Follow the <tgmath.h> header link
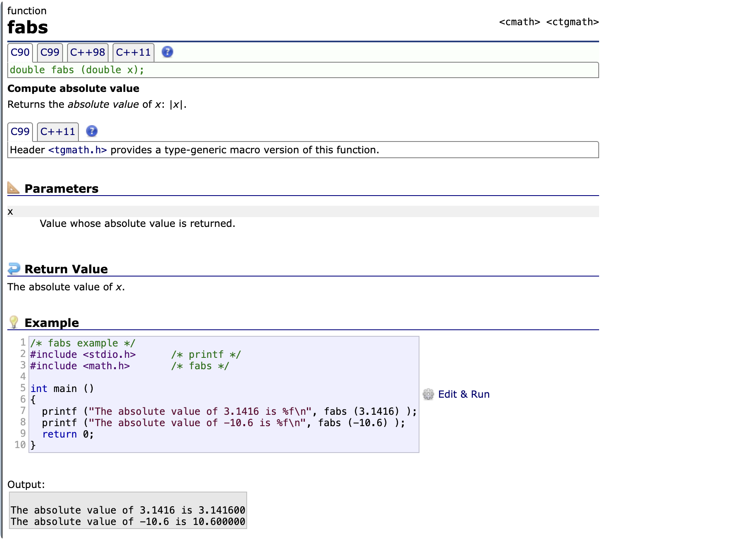Viewport: 756px width, 540px height. (78, 150)
